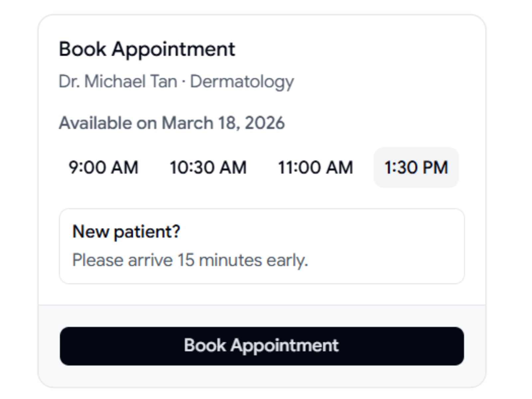Screen dimensions: 532x399
Task: Pick the 11:00 AM time slot
Action: pyautogui.click(x=315, y=167)
